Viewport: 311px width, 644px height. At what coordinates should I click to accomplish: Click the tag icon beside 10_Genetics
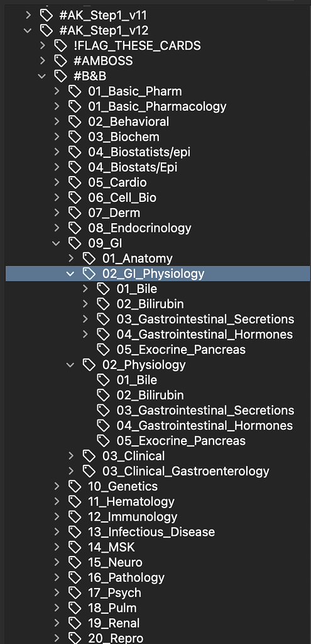(x=75, y=486)
